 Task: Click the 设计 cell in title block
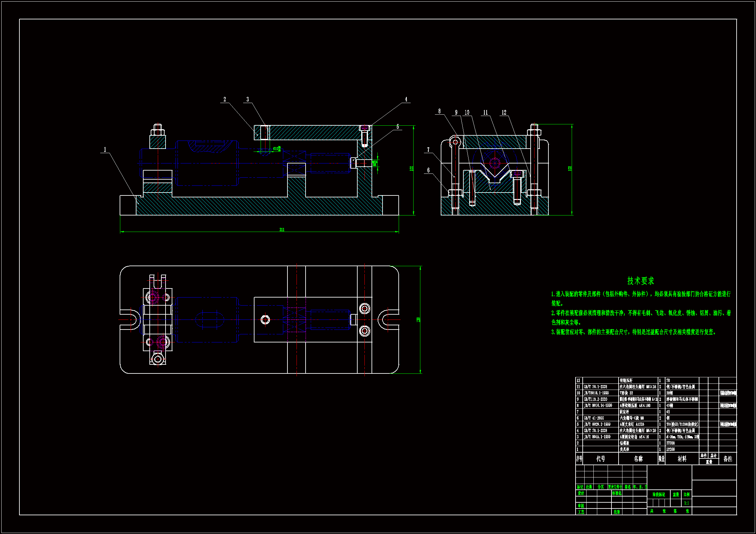[581, 494]
